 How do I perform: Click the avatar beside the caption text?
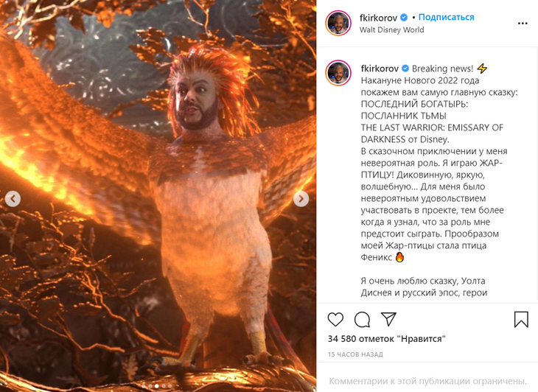[338, 73]
